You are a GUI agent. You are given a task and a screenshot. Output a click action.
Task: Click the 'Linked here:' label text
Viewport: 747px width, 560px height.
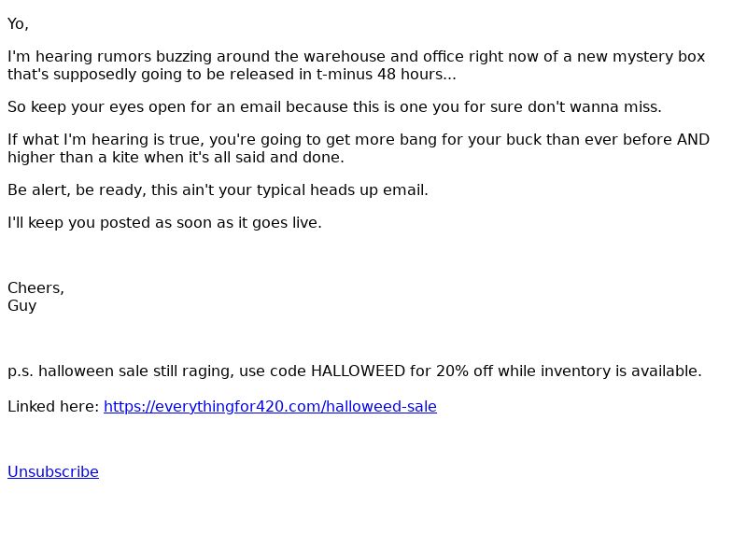tap(53, 406)
